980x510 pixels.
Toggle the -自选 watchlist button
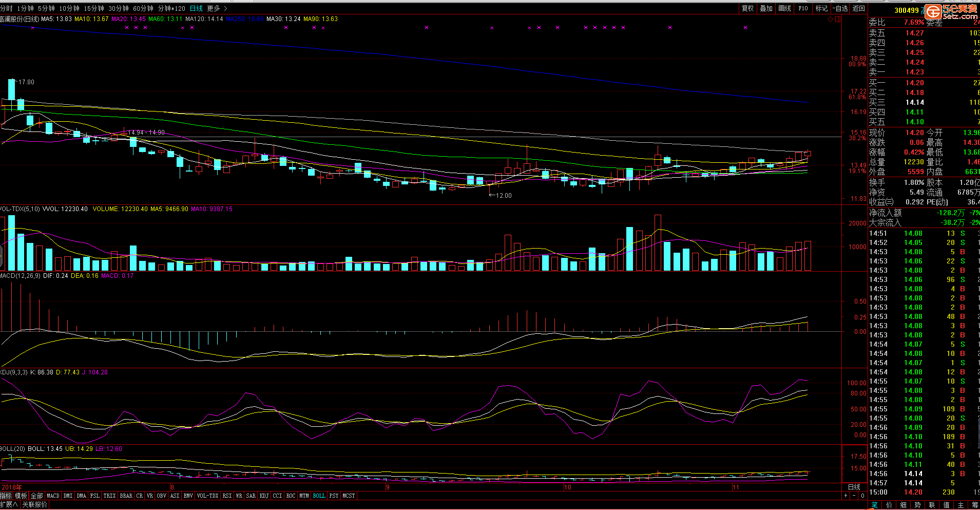(840, 8)
